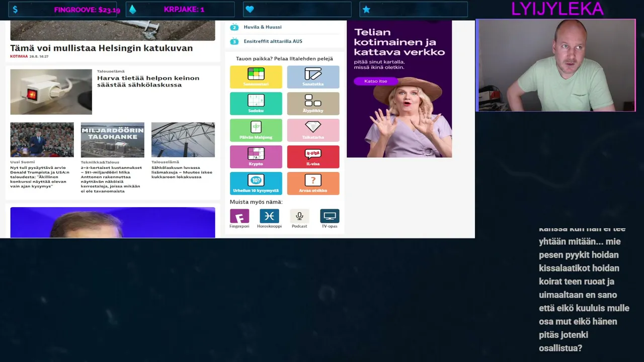
Task: Open the Krypto crossword game tile
Action: coord(256,157)
